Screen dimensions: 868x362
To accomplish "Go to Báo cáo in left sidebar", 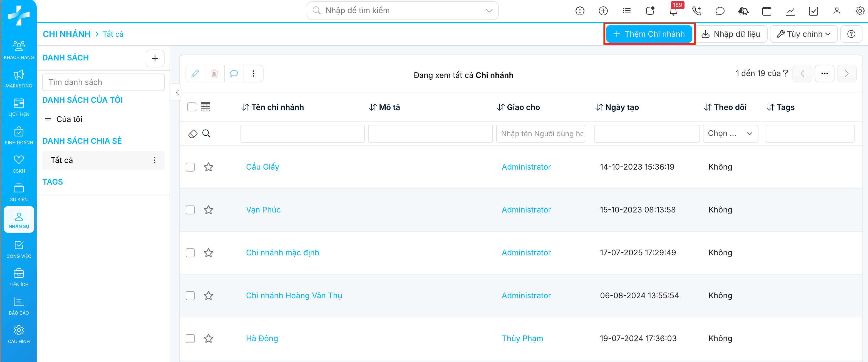I will 19,306.
